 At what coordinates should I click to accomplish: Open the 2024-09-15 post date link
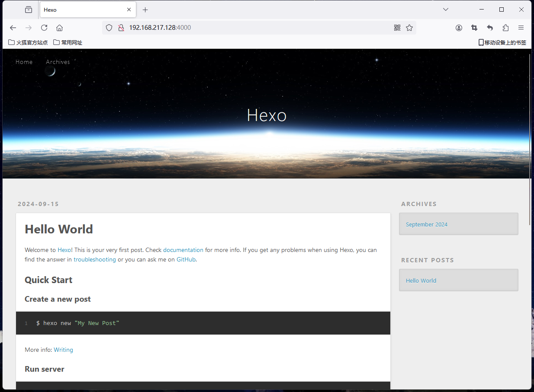tap(38, 204)
